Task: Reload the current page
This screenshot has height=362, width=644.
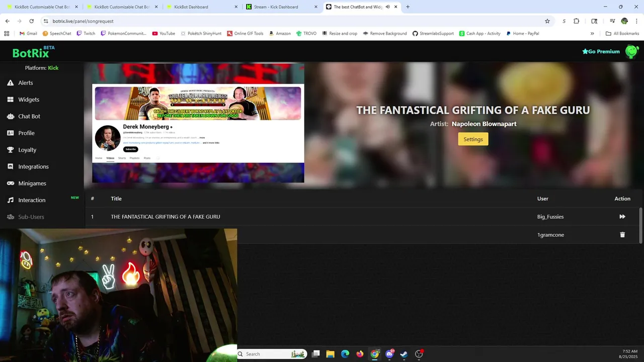Action: click(x=31, y=21)
